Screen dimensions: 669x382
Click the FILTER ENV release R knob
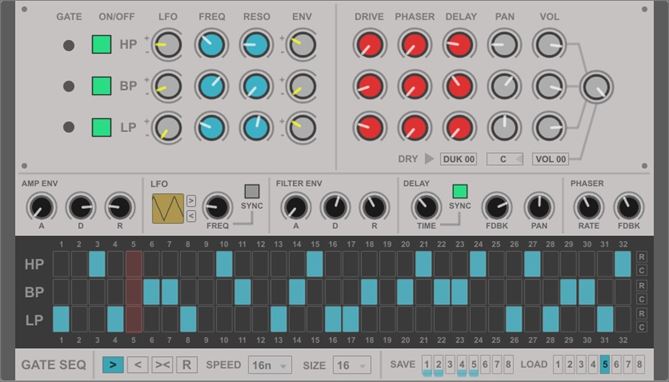pos(374,207)
